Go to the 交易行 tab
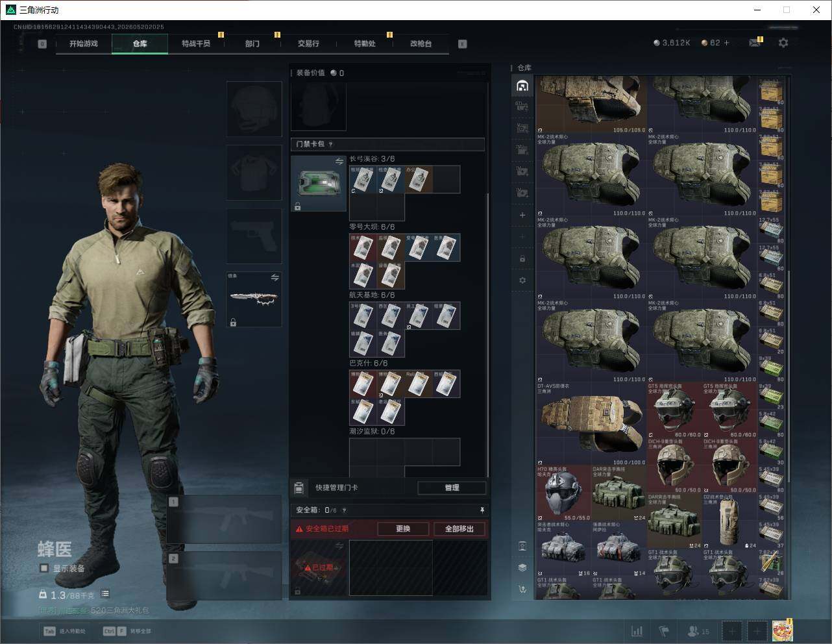Screen dimensions: 832x644 (308, 43)
